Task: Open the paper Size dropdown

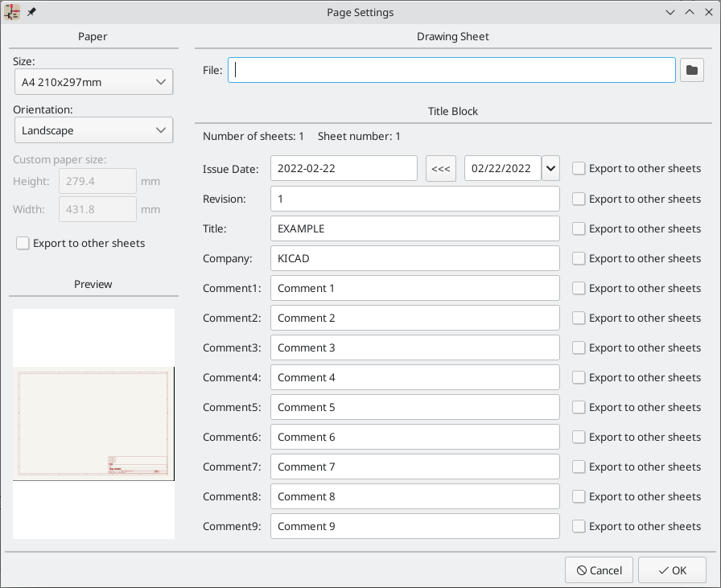Action: click(93, 81)
